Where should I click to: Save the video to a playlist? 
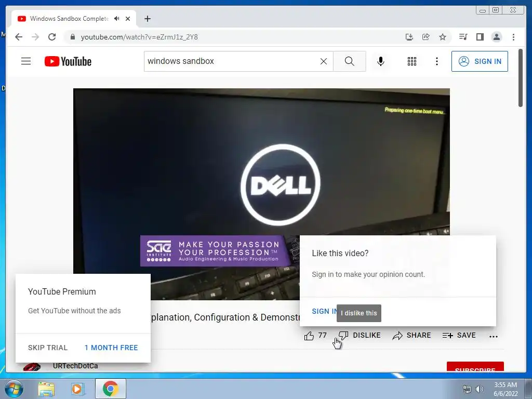(x=459, y=335)
